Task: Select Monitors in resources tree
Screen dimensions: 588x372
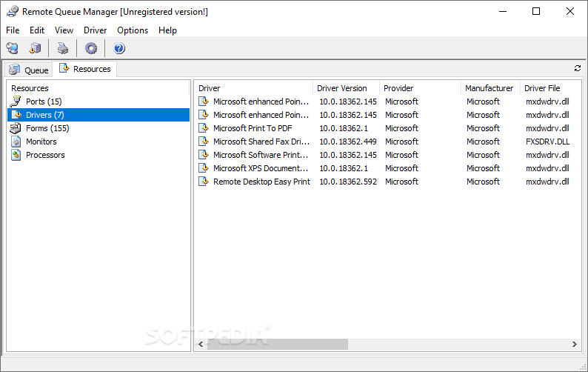Action: pos(41,142)
